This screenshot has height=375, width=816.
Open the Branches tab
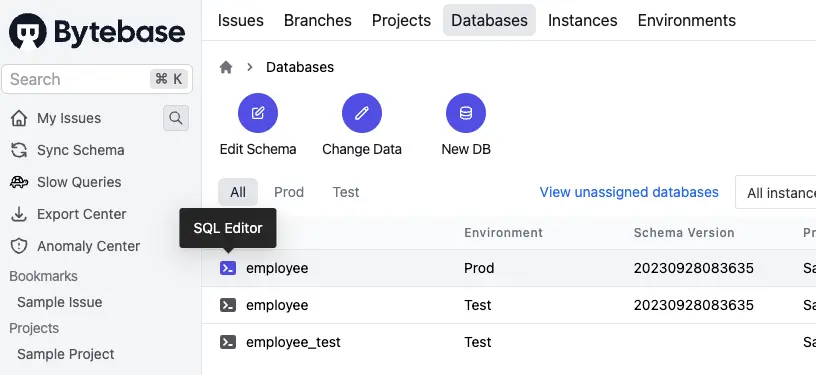(317, 20)
